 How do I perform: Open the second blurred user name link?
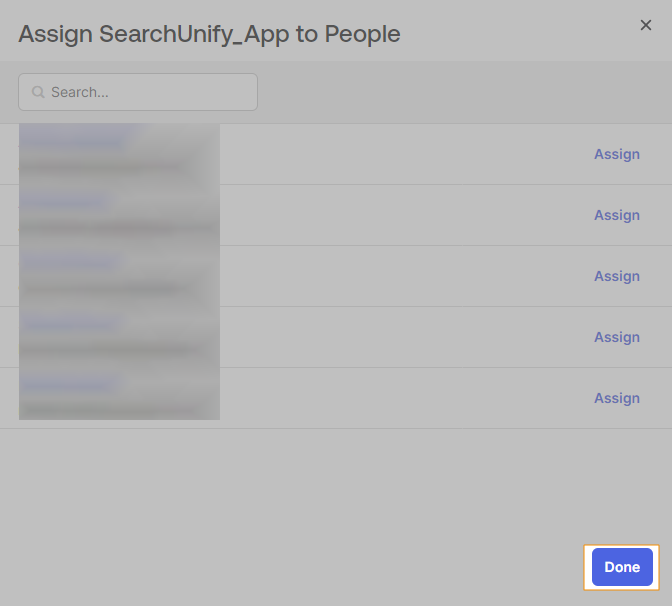(64, 202)
